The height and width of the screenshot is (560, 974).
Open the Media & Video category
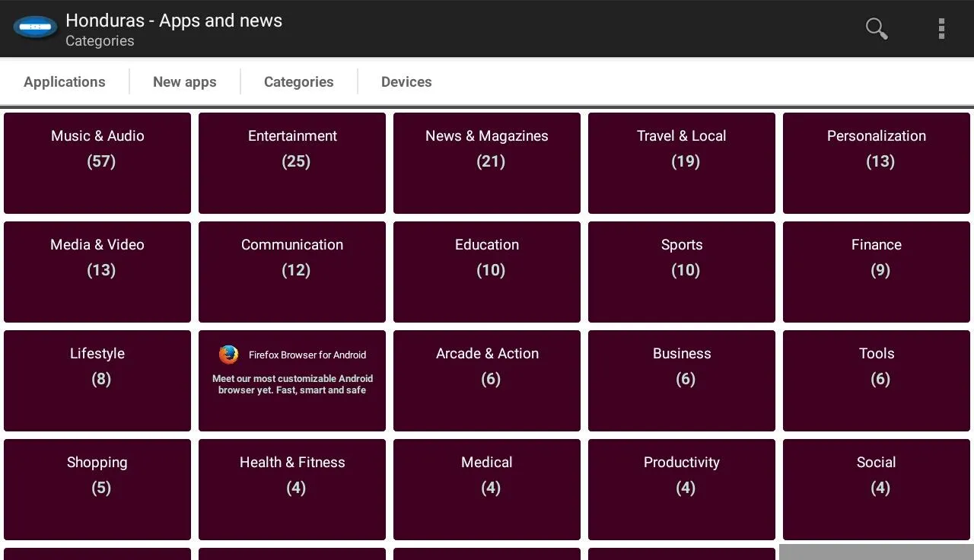(x=97, y=272)
